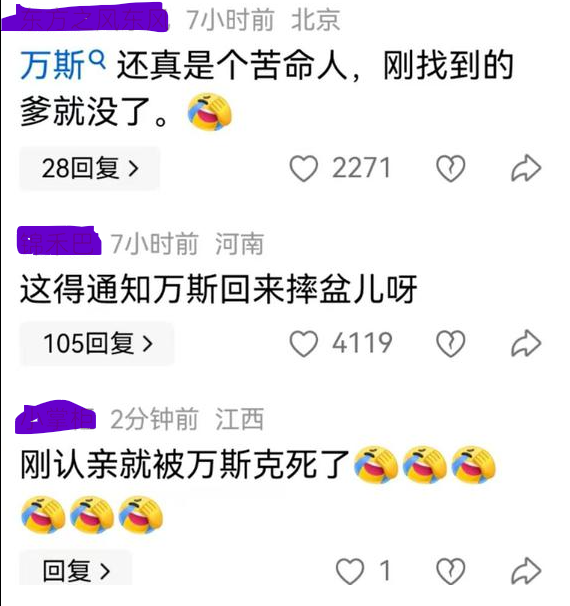Tap broken heart on Henan comment
This screenshot has height=606, width=570.
[x=450, y=343]
